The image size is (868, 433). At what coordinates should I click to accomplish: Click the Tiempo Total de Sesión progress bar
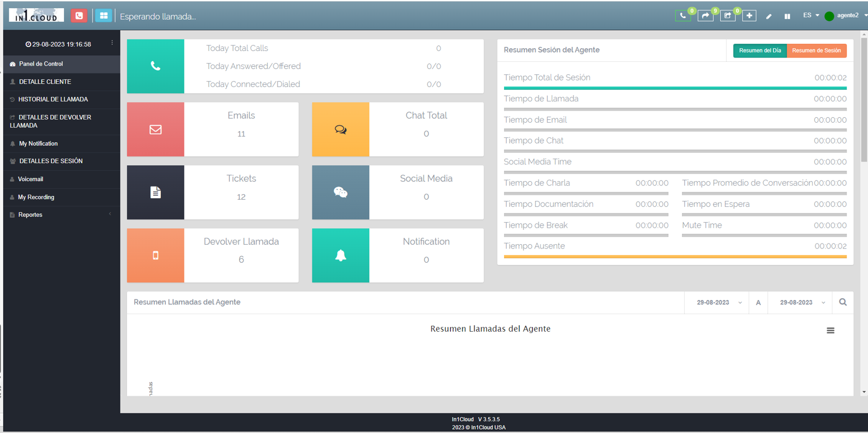tap(675, 88)
